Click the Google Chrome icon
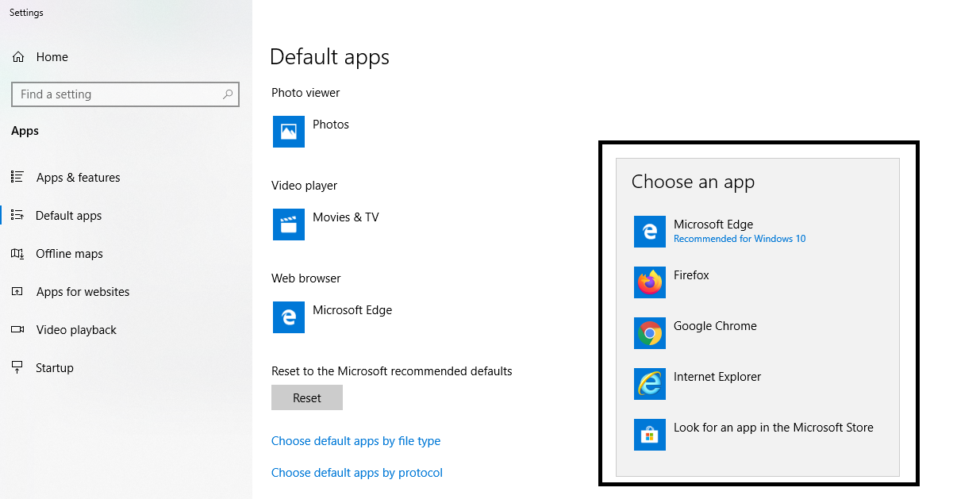This screenshot has height=499, width=980. point(650,333)
